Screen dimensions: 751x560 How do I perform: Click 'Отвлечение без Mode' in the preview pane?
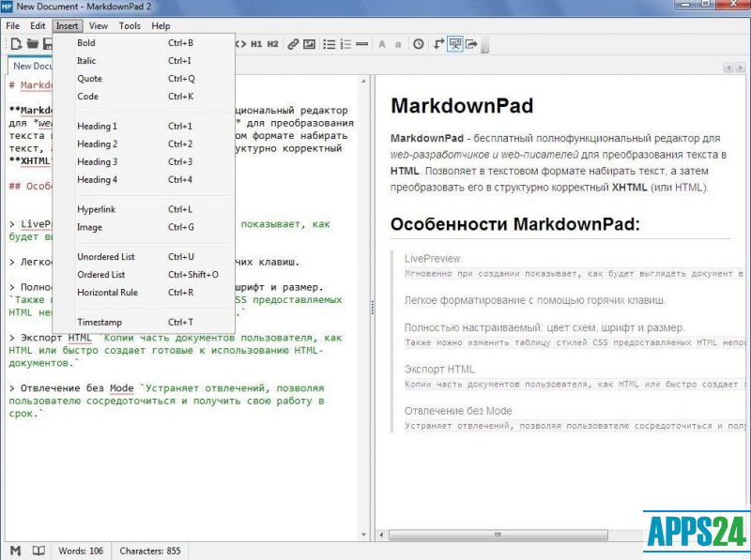coord(458,411)
